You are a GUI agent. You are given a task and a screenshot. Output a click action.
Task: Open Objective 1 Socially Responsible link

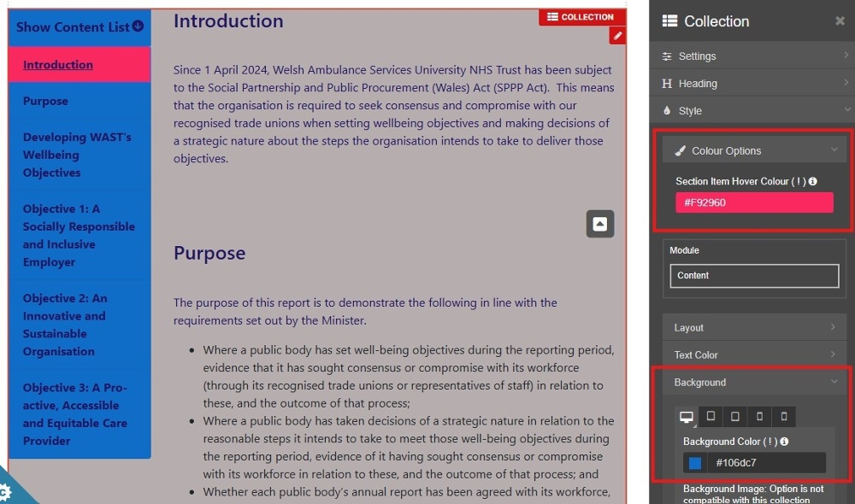79,236
